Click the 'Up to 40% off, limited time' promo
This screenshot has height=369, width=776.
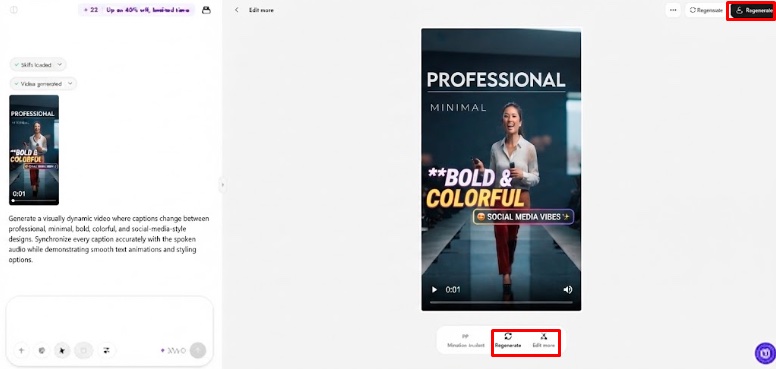(x=148, y=10)
